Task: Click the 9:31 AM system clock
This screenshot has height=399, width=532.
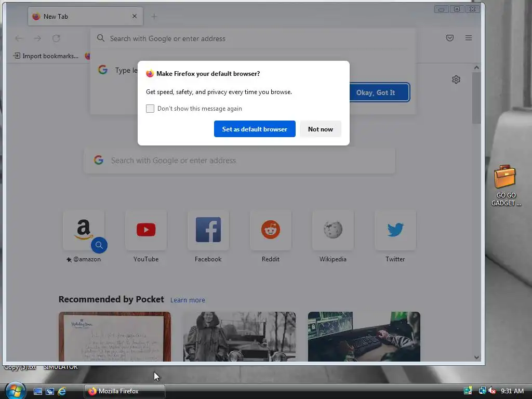Action: point(512,391)
